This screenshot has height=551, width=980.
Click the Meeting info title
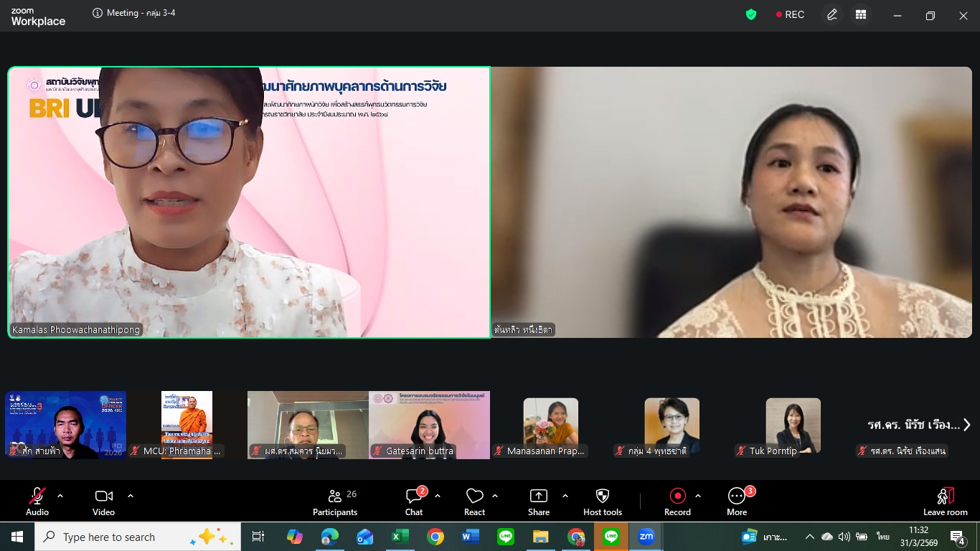click(134, 13)
